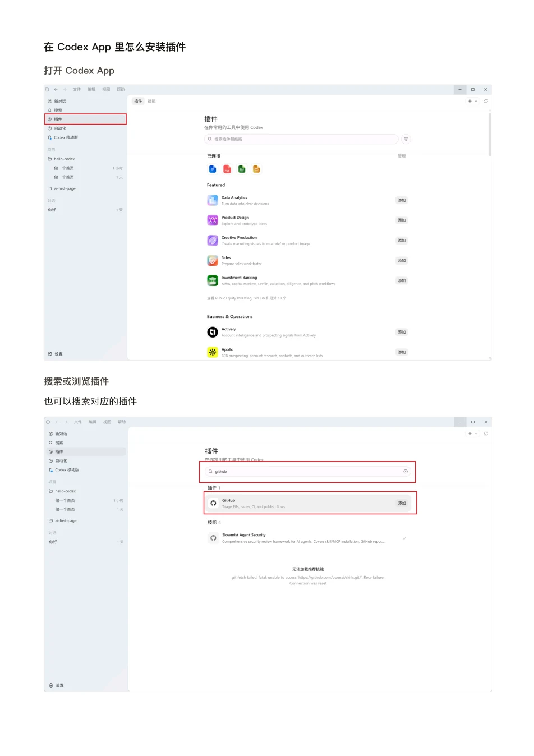The width and height of the screenshot is (534, 756).
Task: Click the Slowmist Agent Security skill icon
Action: tap(213, 538)
